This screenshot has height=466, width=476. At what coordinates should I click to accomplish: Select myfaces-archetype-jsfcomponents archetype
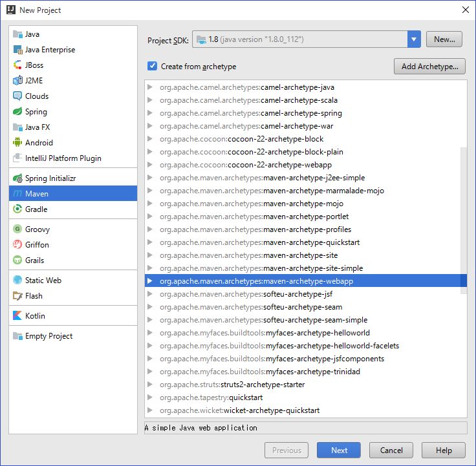pyautogui.click(x=306, y=359)
